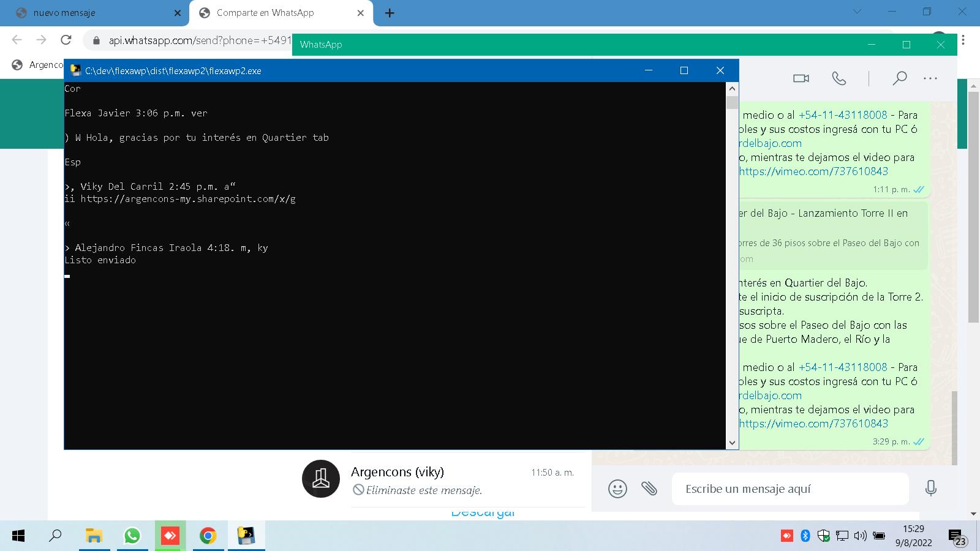Screen dimensions: 980x551
Task: Open network status tray icon
Action: point(842,536)
